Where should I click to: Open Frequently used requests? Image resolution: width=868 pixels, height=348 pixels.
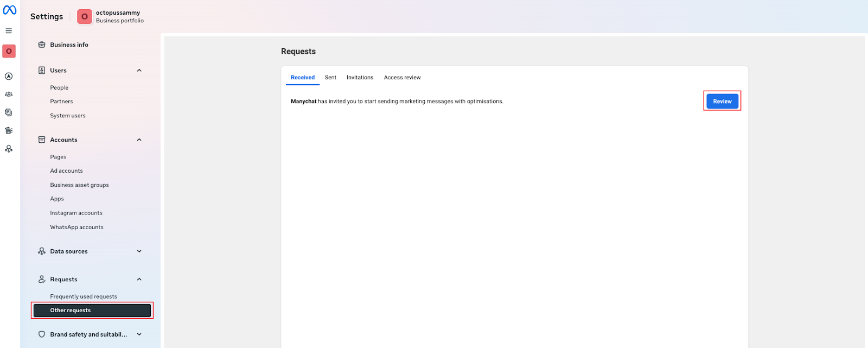coord(84,296)
